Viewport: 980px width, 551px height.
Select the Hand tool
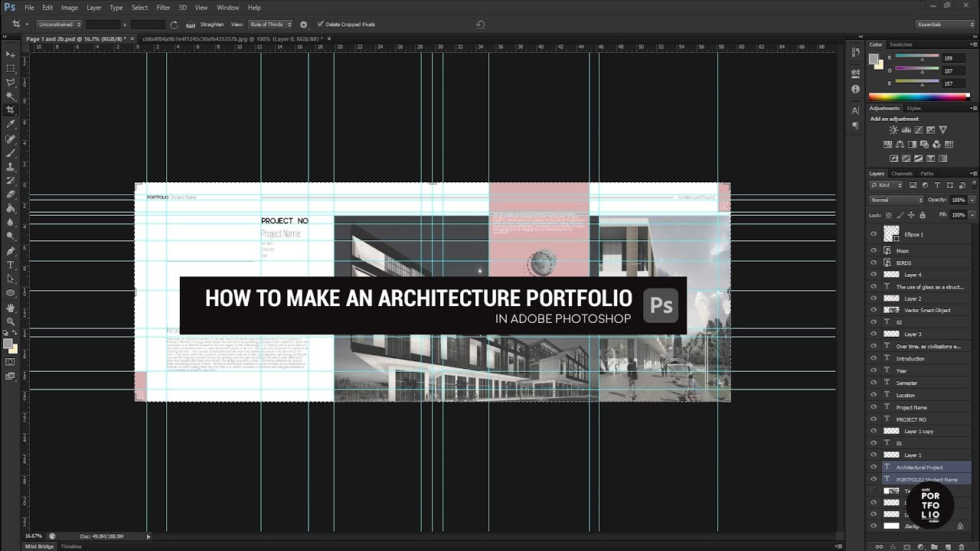coord(11,307)
